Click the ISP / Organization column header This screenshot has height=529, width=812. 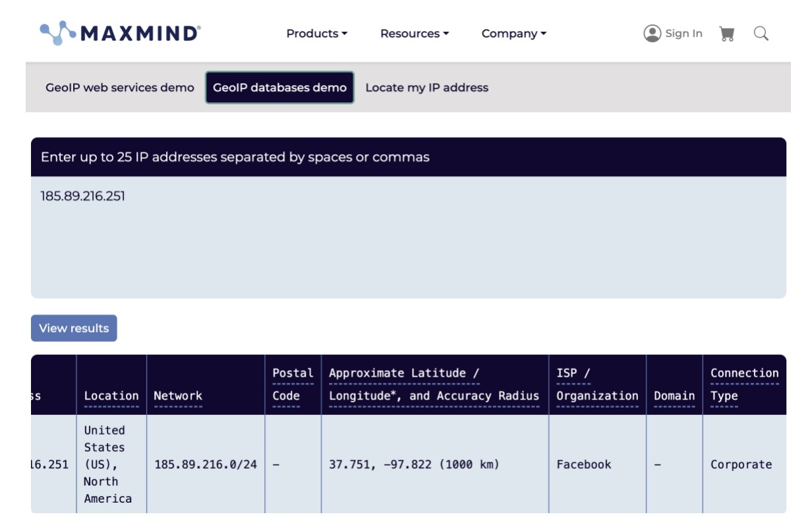[597, 385]
